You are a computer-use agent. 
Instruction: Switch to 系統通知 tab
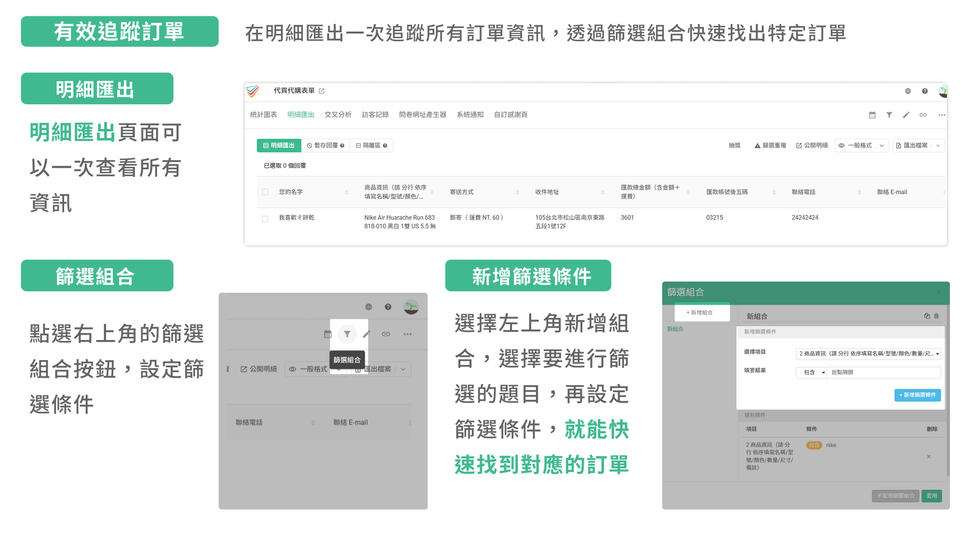coord(470,115)
